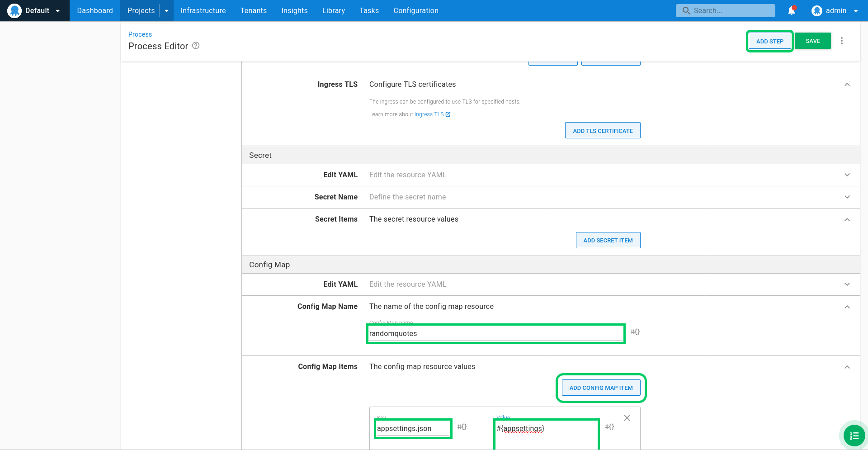Open the Projects menu
This screenshot has height=450, width=868.
[x=141, y=10]
